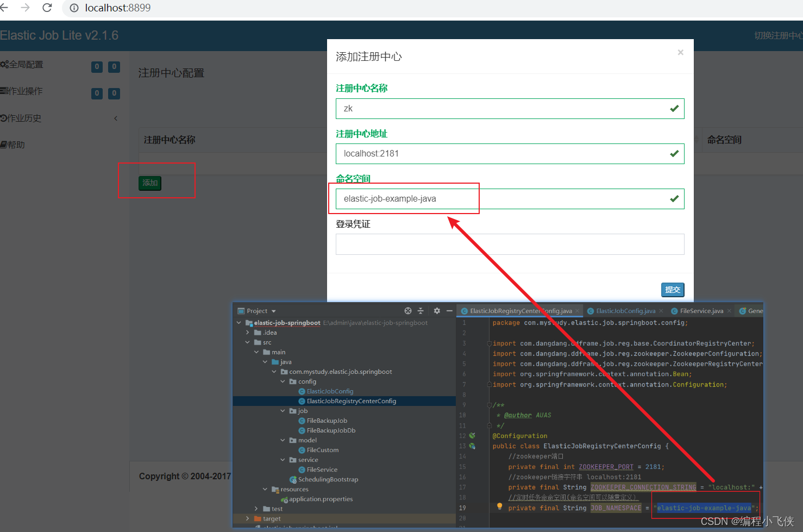The width and height of the screenshot is (803, 532).
Task: Collapse the com.mystudy.elastic.job.springboot package
Action: click(x=274, y=372)
